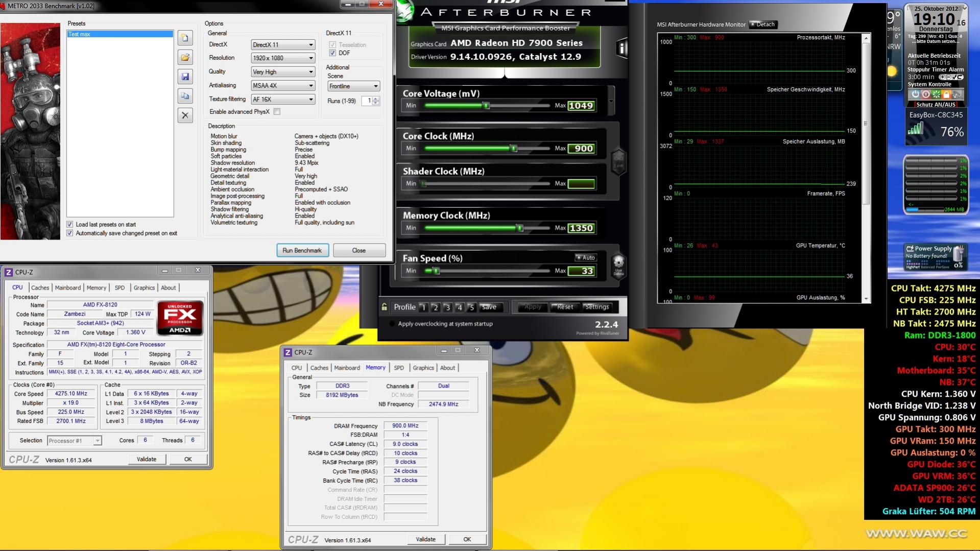This screenshot has width=980, height=551.
Task: Click Validate in the CPU-Z CPU window
Action: [x=147, y=460]
